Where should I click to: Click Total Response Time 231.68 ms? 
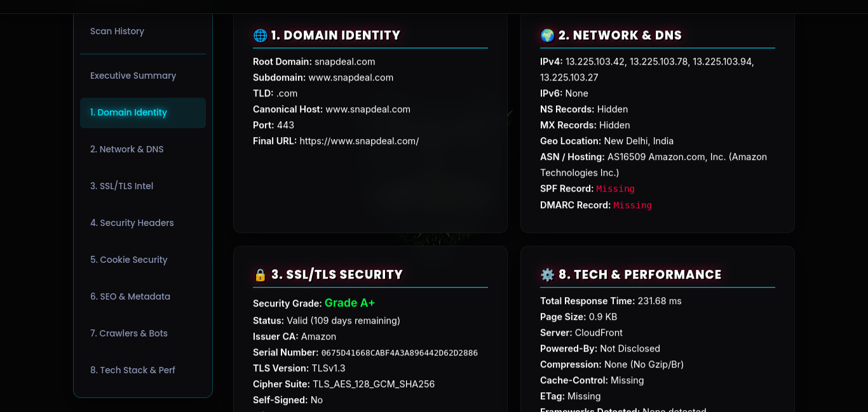click(x=660, y=301)
